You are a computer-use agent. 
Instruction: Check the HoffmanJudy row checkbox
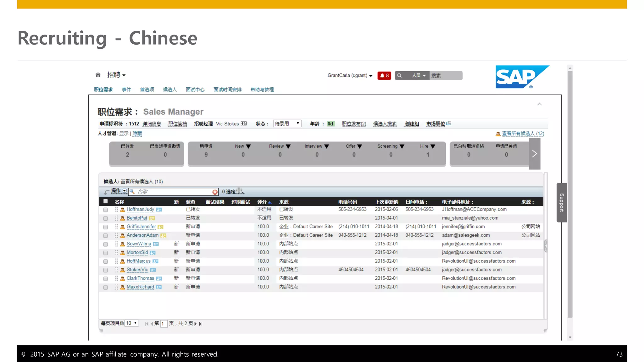pos(106,210)
